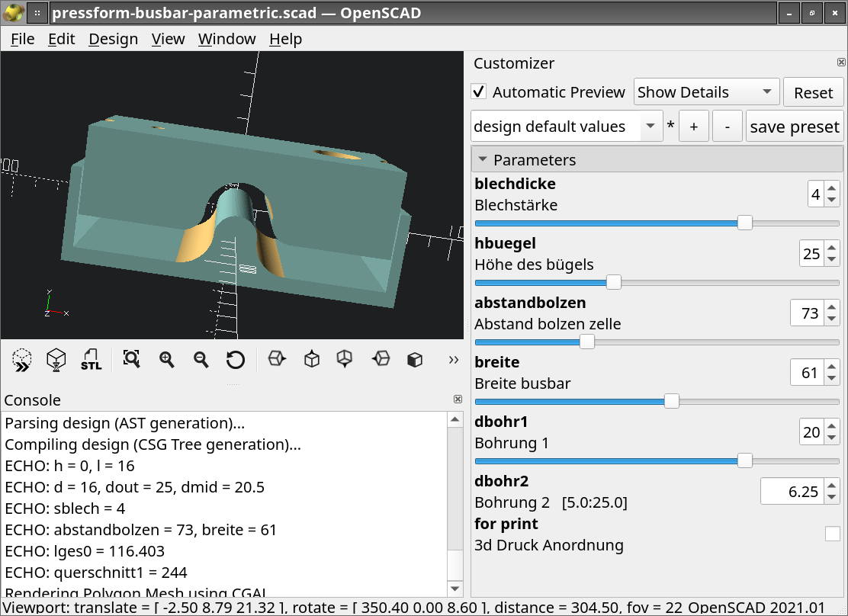Open the Design menu
Screen dimensions: 848x616
[113, 39]
